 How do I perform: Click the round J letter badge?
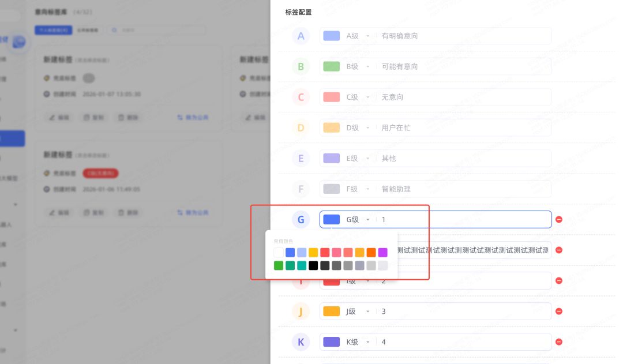pyautogui.click(x=301, y=312)
